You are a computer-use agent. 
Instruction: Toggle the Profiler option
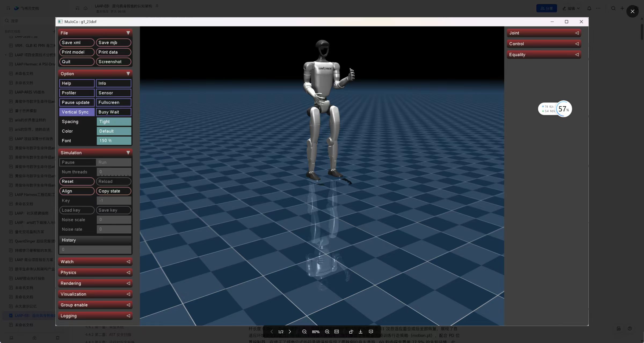pos(77,93)
